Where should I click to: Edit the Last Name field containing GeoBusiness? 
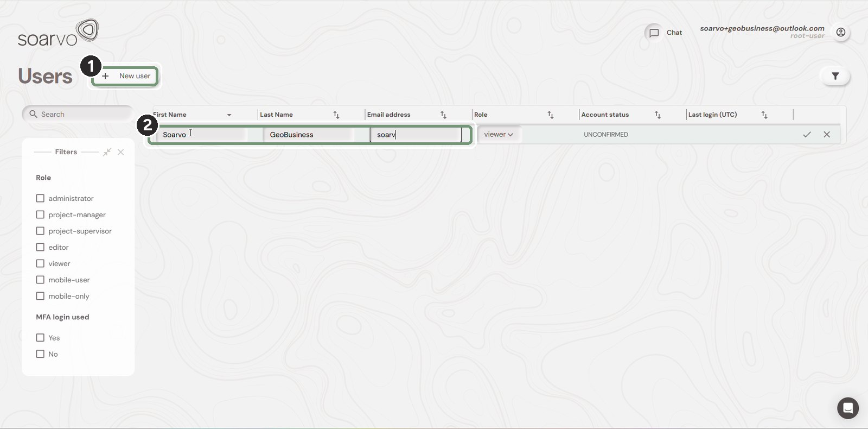tap(308, 135)
